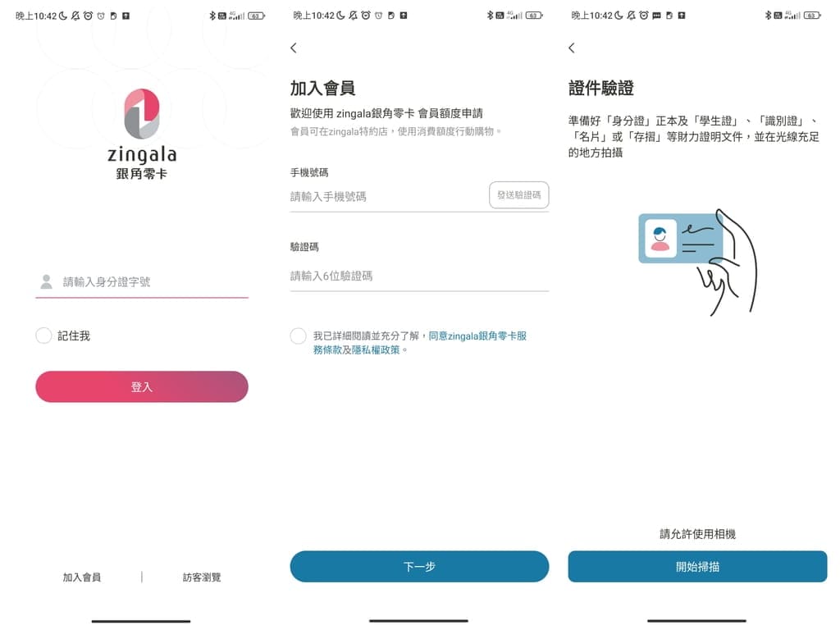The image size is (840, 630).
Task: Click the 請允許使用相機 camera permission text
Action: point(697,533)
